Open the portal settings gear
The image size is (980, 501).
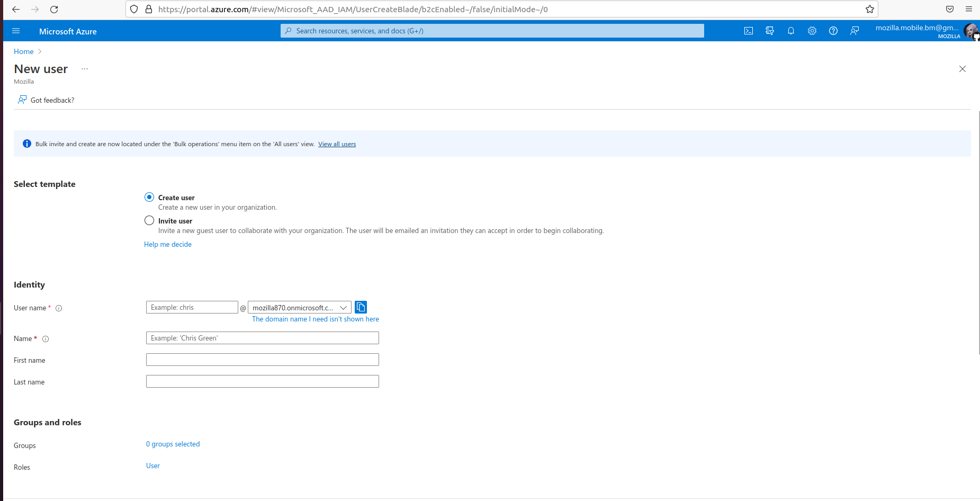pyautogui.click(x=812, y=31)
